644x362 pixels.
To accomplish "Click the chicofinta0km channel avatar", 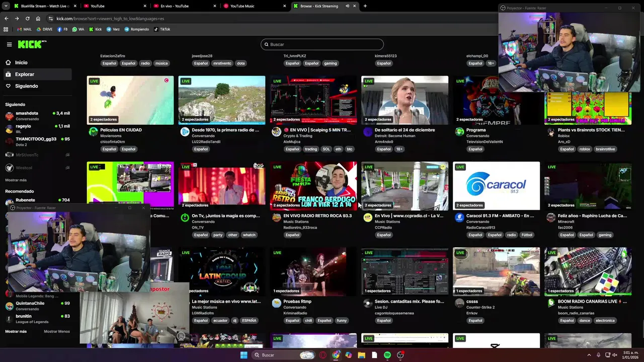I will (x=93, y=132).
